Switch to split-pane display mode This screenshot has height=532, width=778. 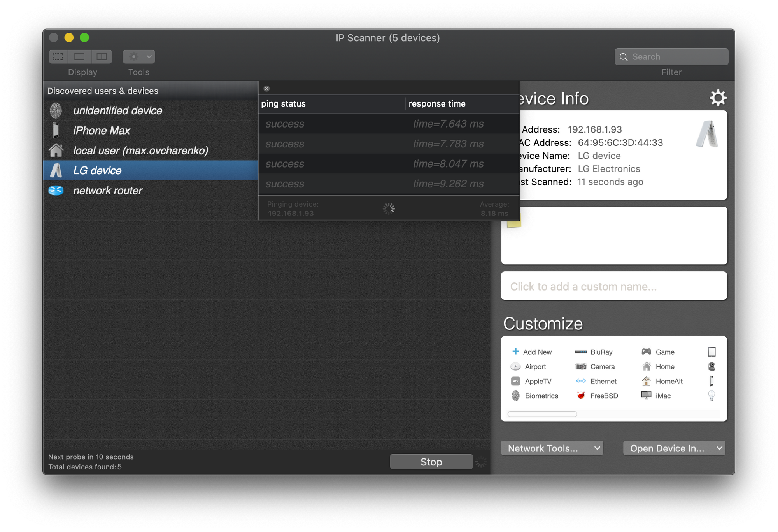102,57
